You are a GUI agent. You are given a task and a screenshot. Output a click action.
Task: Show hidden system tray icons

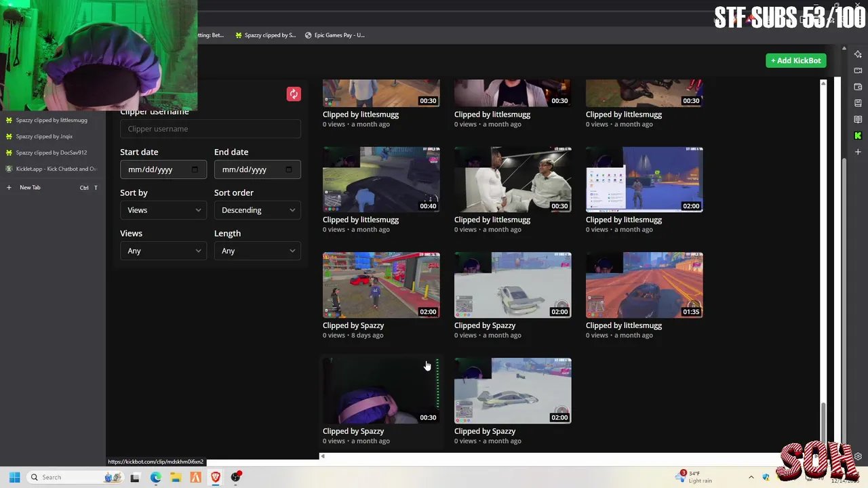[751, 477]
